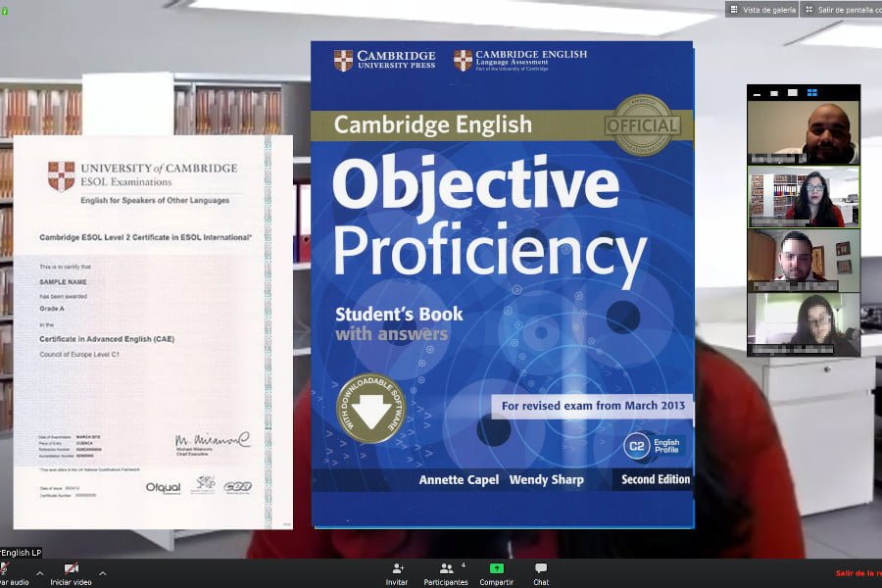
Task: Click the red Salir de la reunión link
Action: click(x=858, y=572)
